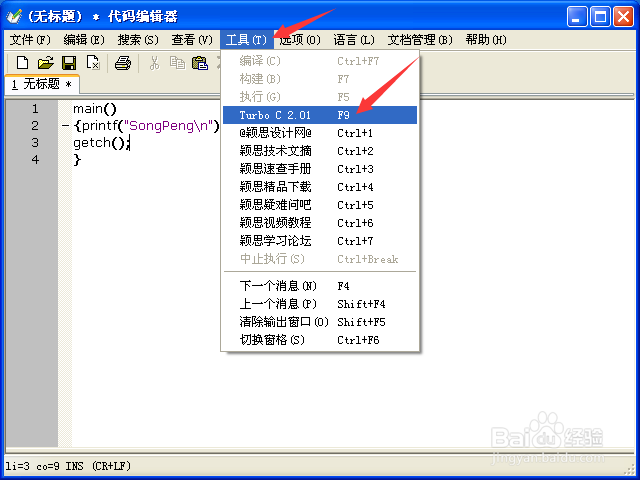Select 下一个消息(N) menu item

(320, 286)
